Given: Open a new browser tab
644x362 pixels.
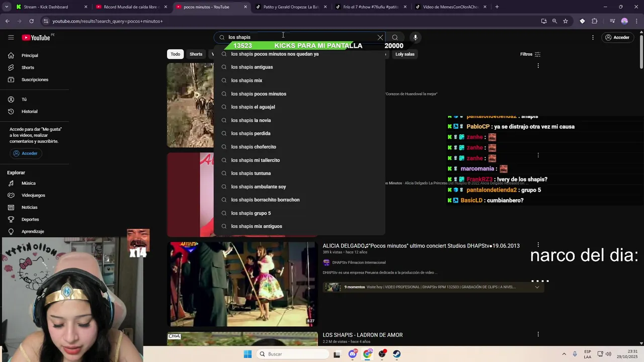Looking at the screenshot, I should click(x=497, y=7).
